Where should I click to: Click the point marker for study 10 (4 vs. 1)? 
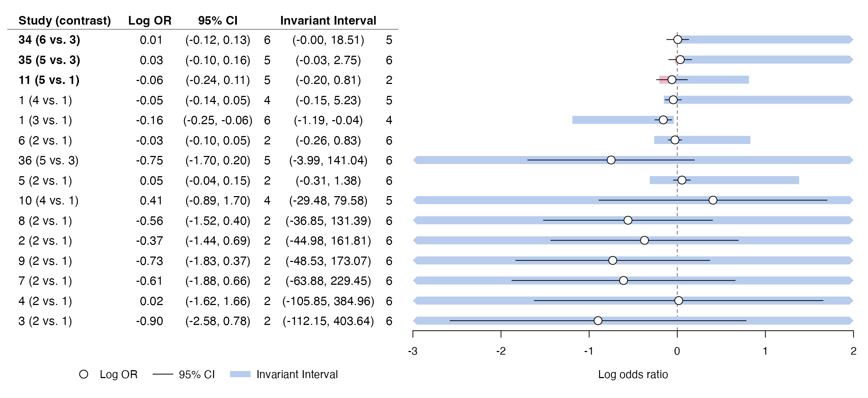[713, 200]
